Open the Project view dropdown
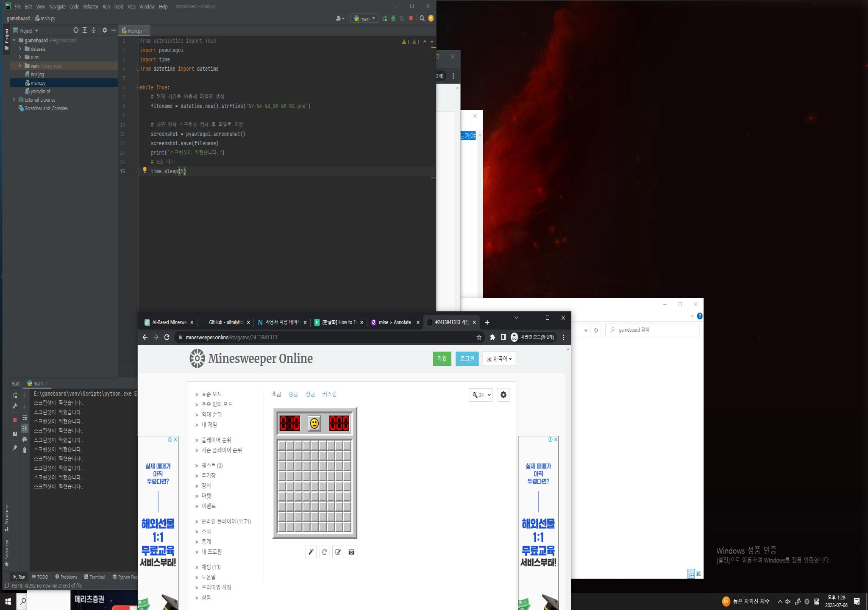Screen dimensions: 868x610 coord(26,30)
